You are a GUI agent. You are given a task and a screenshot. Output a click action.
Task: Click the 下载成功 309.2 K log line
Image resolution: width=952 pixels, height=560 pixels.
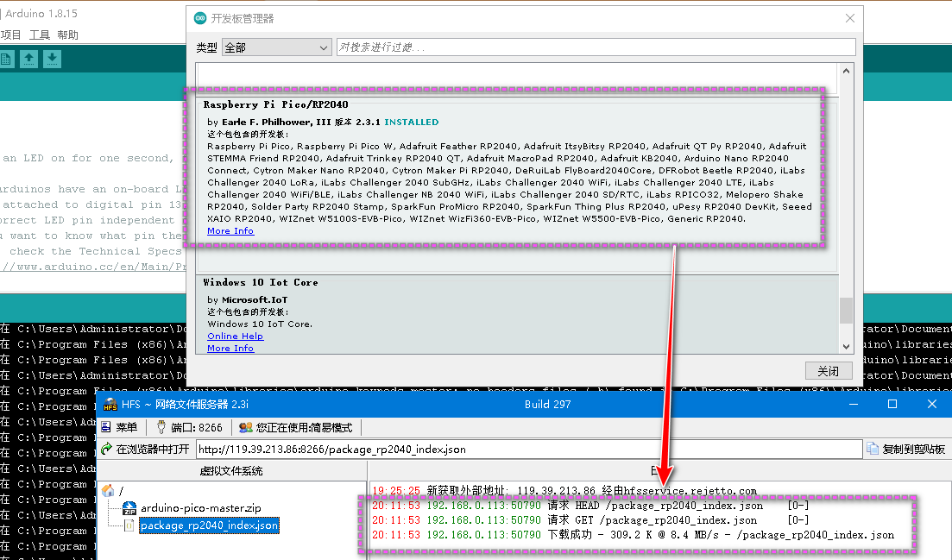pos(633,534)
